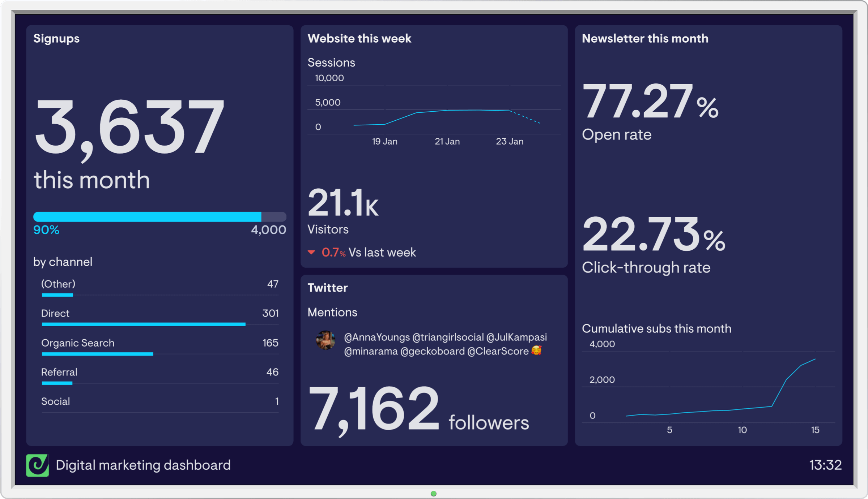The image size is (868, 499).
Task: Click the signups goal progress bar
Action: tap(160, 216)
